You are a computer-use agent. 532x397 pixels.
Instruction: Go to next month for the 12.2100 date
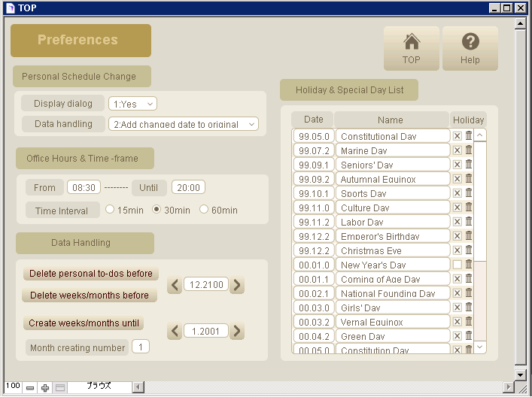pyautogui.click(x=237, y=285)
